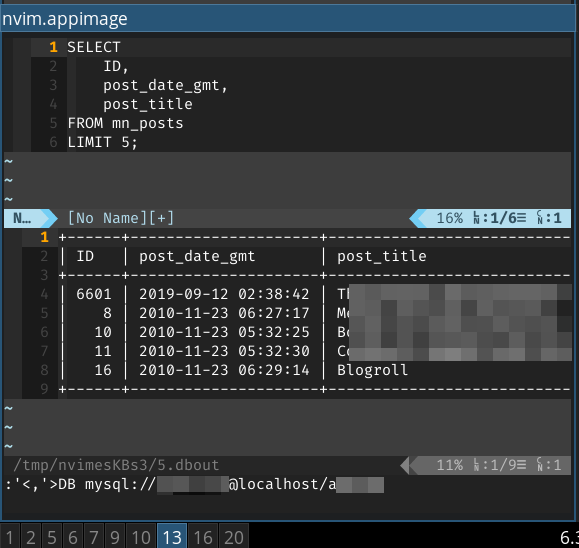
Task: Switch to workspace 5
Action: [x=52, y=537]
